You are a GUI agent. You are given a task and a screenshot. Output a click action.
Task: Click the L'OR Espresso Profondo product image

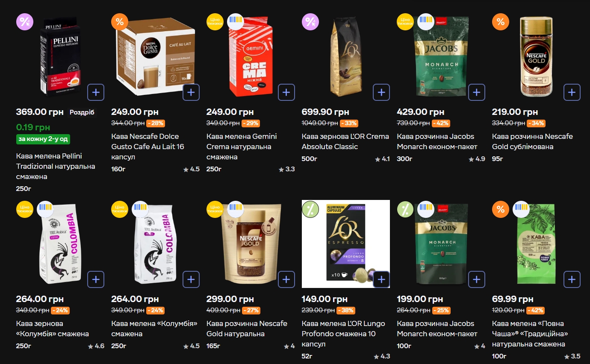[x=345, y=244]
